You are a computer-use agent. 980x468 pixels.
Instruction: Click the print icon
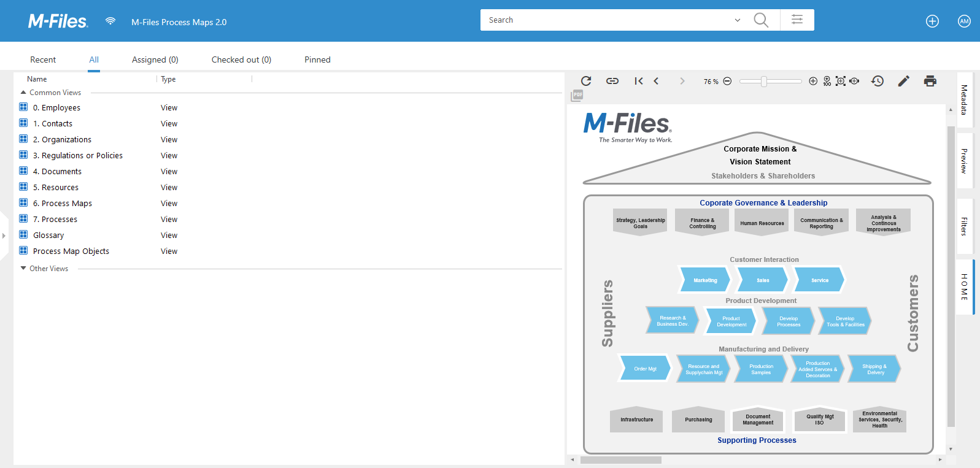click(930, 81)
